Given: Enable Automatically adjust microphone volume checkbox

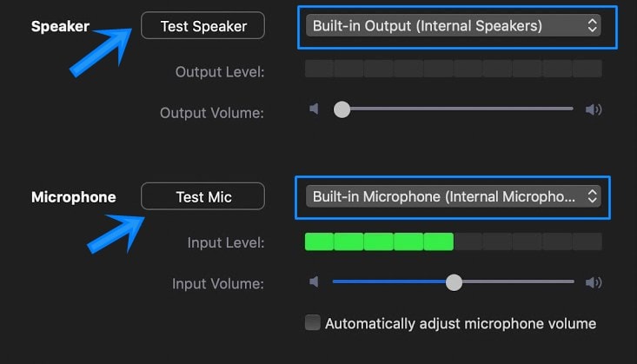Looking at the screenshot, I should (312, 322).
